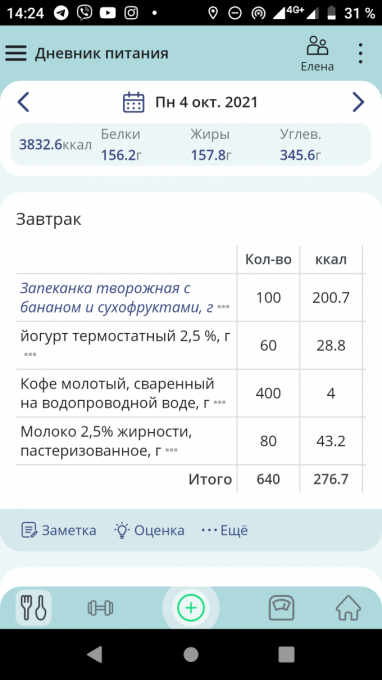Expand options dots beside Молоко 2,5% жирности
Image resolution: width=382 pixels, height=680 pixels.
point(172,450)
